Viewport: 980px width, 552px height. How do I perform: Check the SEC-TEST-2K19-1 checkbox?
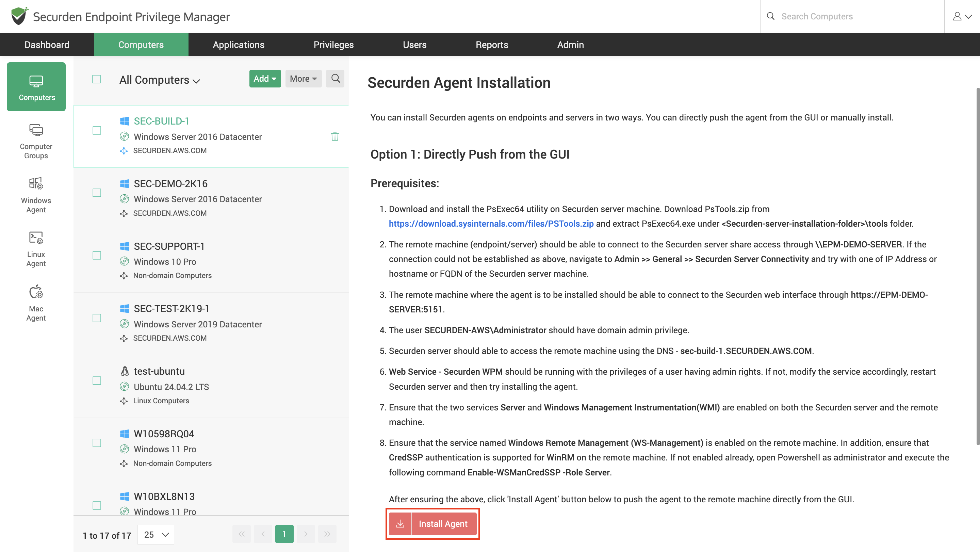pos(97,318)
